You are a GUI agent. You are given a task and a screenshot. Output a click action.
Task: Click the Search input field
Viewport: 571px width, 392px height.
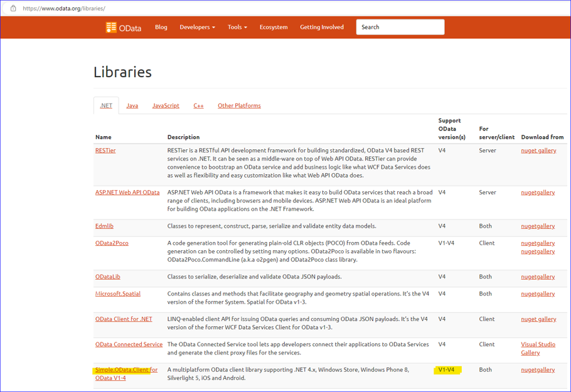point(400,27)
